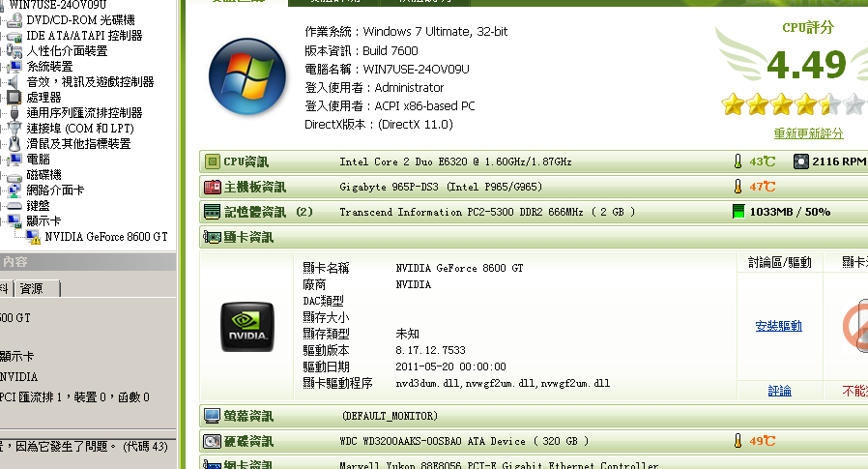This screenshot has height=469, width=868.
Task: Click the 主機板資訊 motherboard icon
Action: pos(212,188)
